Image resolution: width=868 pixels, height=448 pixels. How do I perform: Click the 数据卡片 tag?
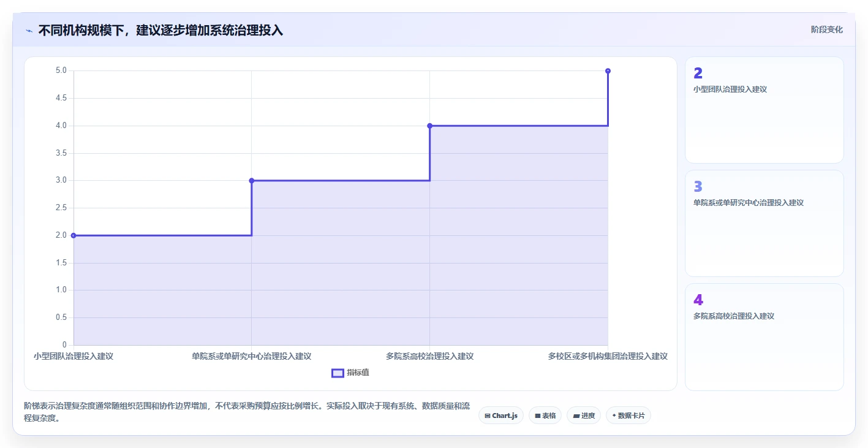pyautogui.click(x=628, y=416)
